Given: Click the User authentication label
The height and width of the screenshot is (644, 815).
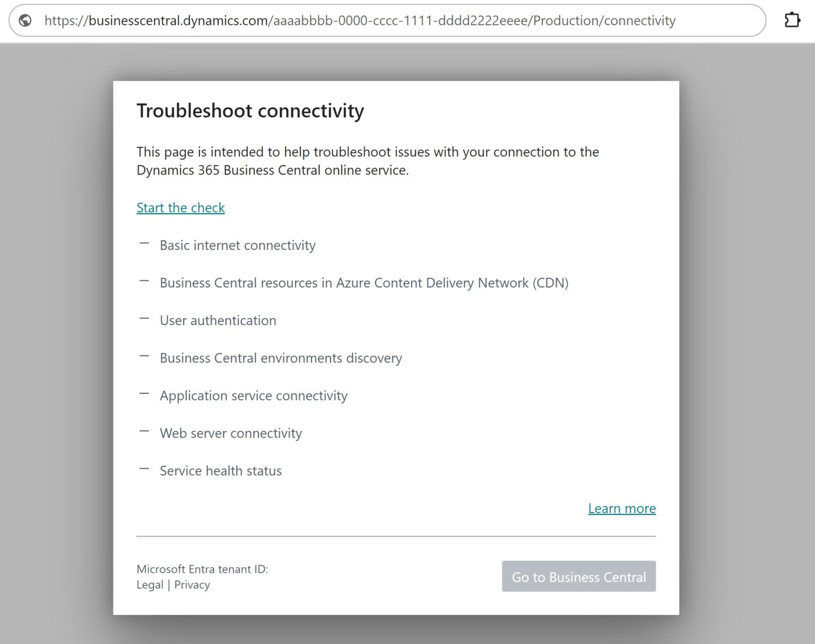Looking at the screenshot, I should coord(218,320).
